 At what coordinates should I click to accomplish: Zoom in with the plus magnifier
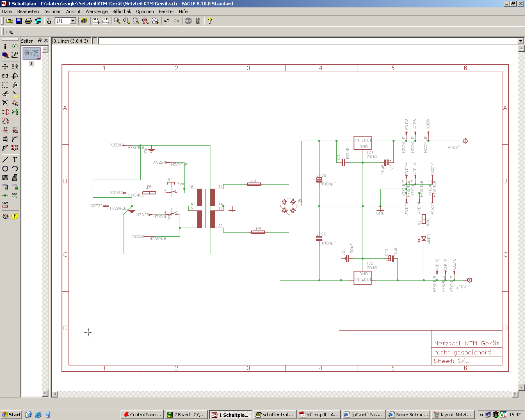coord(127,21)
